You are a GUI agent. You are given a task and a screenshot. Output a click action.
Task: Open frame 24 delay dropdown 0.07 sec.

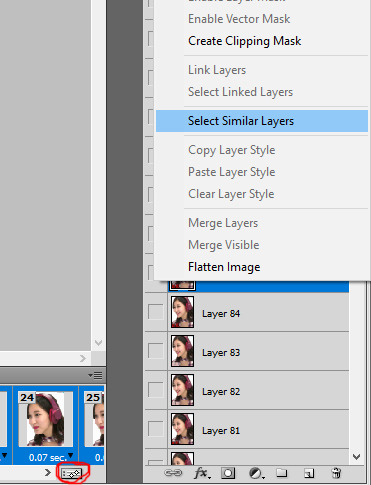(51, 457)
